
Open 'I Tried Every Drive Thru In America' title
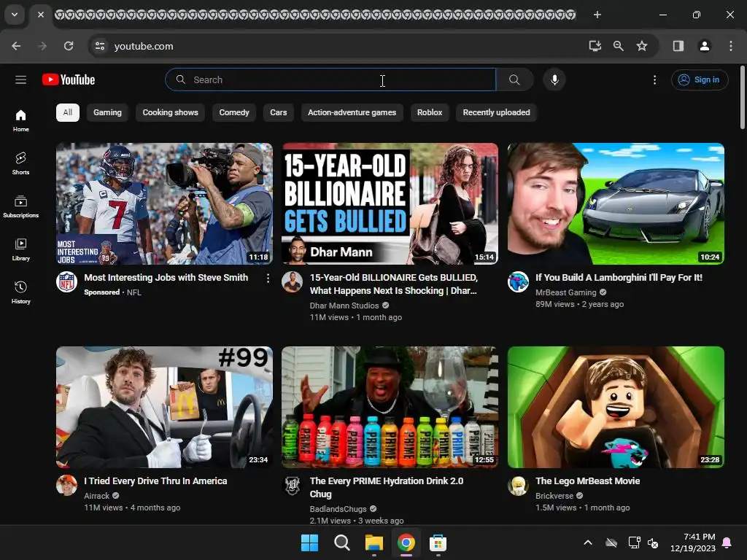[155, 481]
